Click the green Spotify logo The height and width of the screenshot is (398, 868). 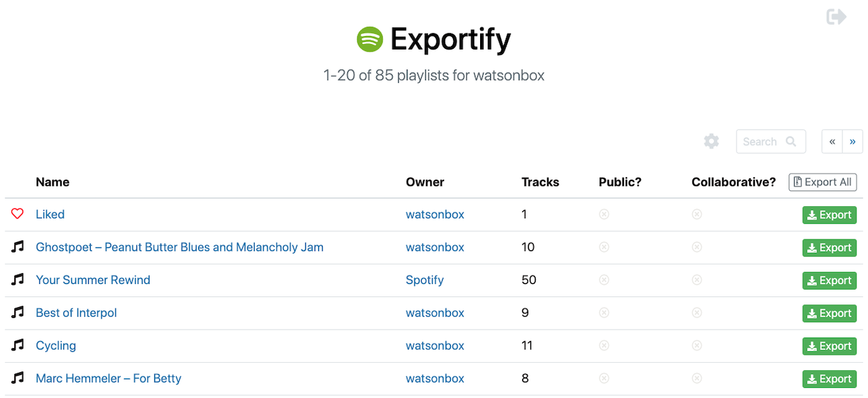pyautogui.click(x=370, y=39)
